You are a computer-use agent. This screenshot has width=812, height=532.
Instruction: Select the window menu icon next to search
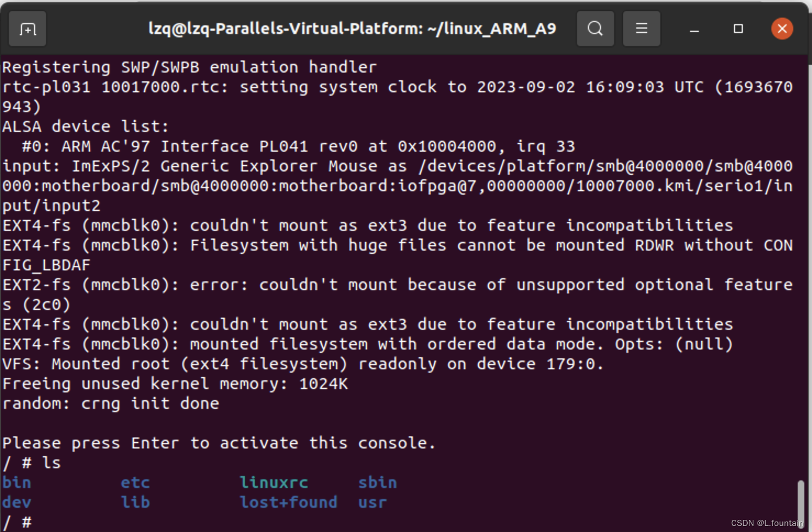641,29
